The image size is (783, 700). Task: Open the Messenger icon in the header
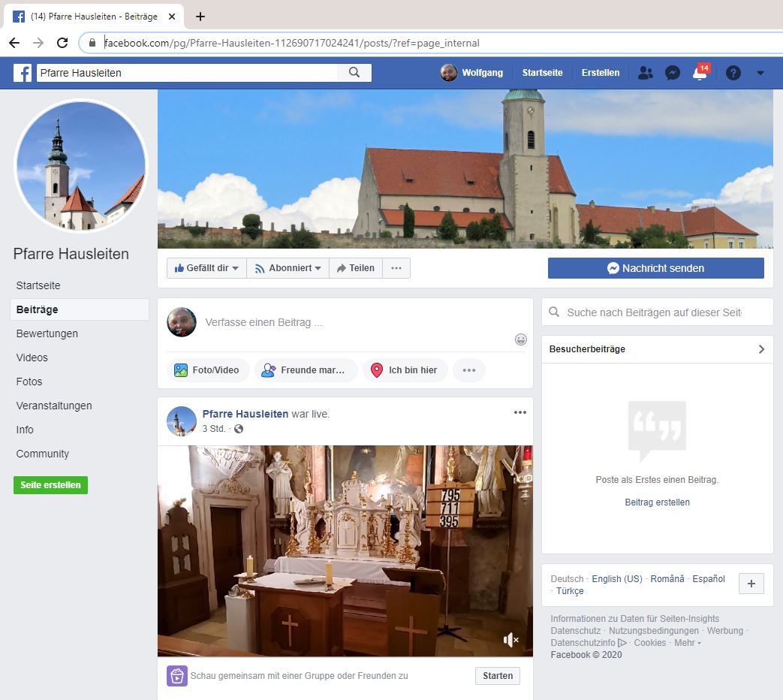[x=672, y=73]
